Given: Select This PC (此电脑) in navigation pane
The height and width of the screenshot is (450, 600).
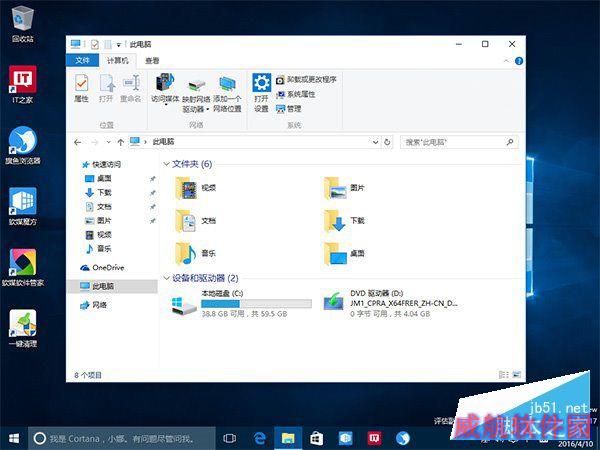Looking at the screenshot, I should coord(112,286).
